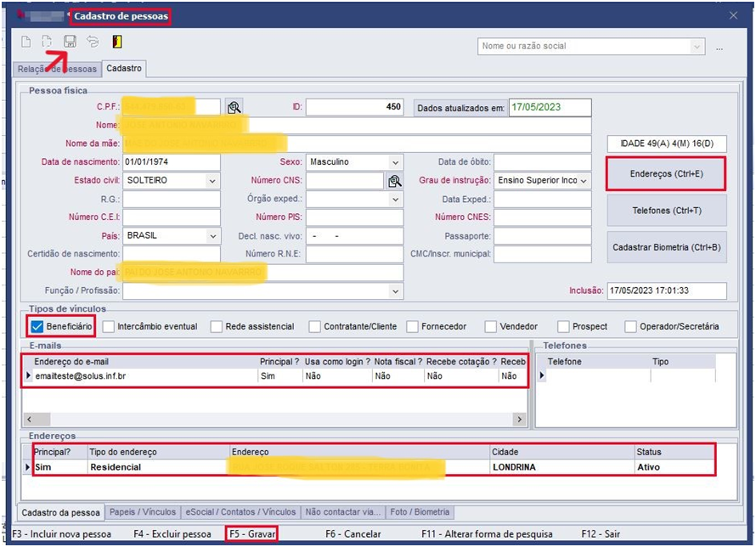Select the top Cadastro tab
The width and height of the screenshot is (756, 547).
tap(124, 69)
